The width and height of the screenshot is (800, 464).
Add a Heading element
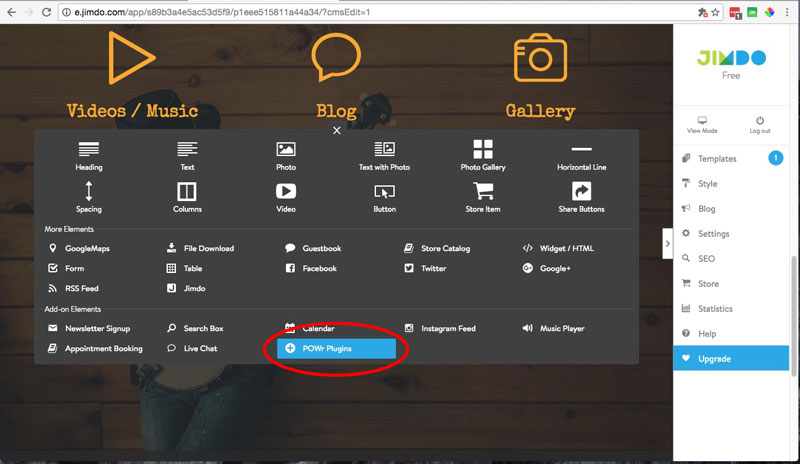(x=89, y=155)
